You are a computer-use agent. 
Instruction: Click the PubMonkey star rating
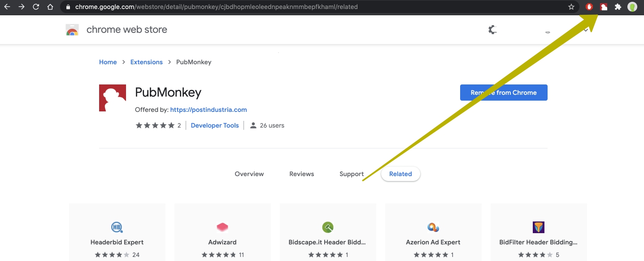[x=155, y=125]
